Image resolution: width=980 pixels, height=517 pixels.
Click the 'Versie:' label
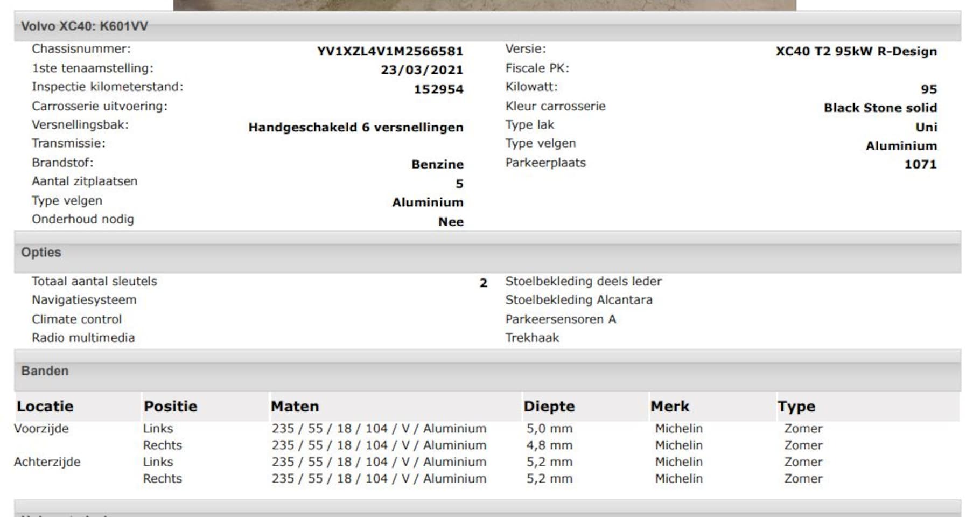click(526, 49)
